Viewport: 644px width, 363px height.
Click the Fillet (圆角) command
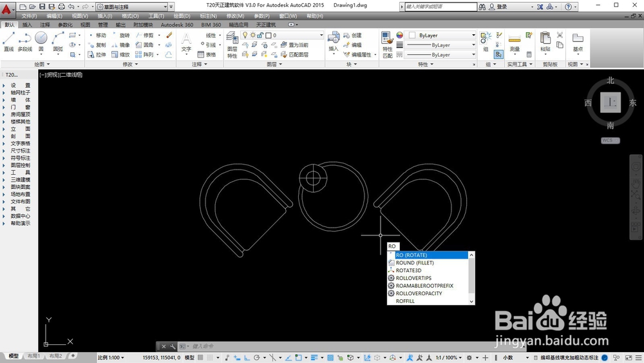pyautogui.click(x=144, y=44)
